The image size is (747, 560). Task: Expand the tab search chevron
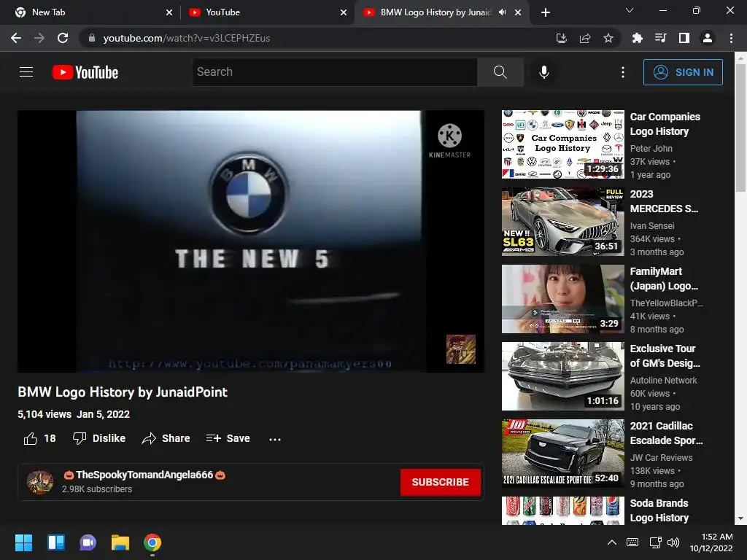coord(630,10)
